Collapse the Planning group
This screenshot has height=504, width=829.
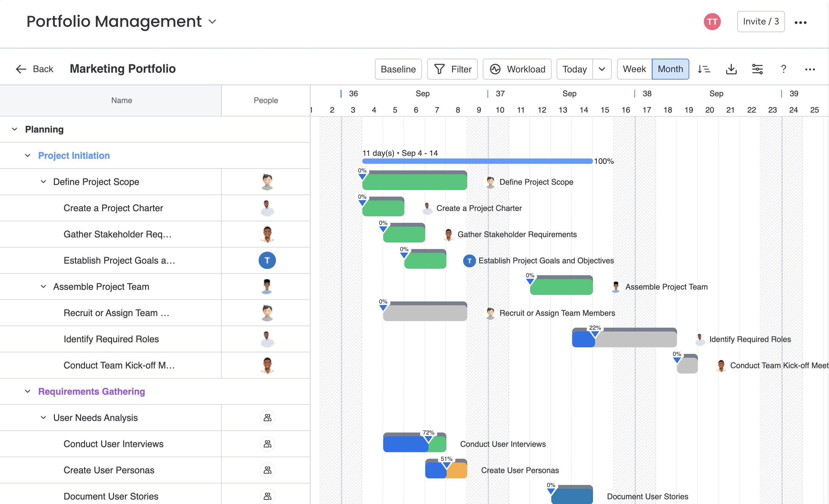(15, 130)
